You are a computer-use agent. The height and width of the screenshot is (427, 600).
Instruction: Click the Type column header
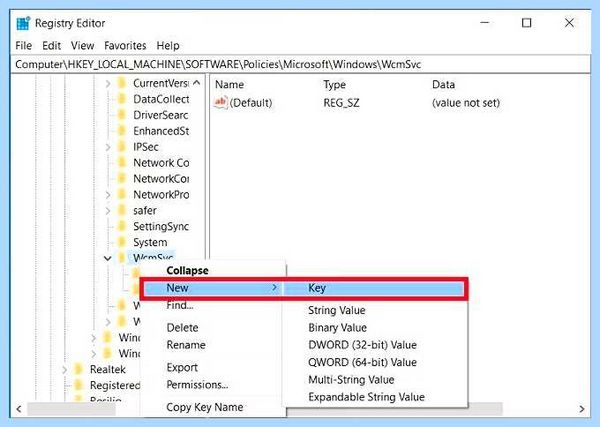click(334, 85)
